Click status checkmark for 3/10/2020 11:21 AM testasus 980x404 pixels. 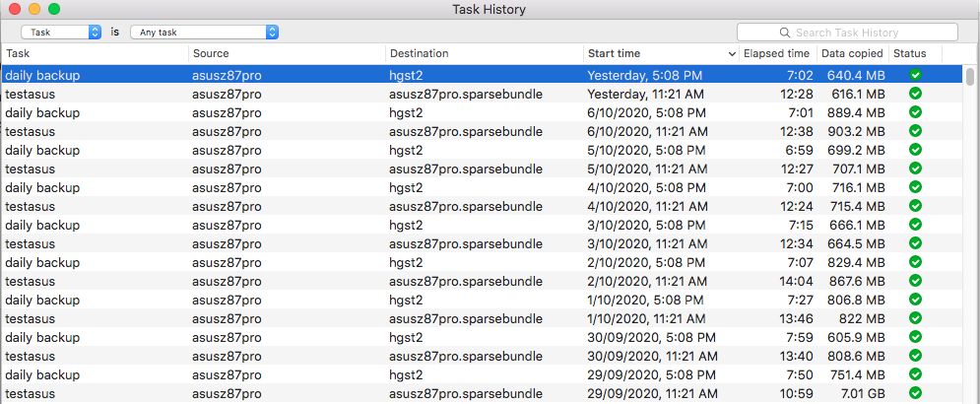[916, 243]
